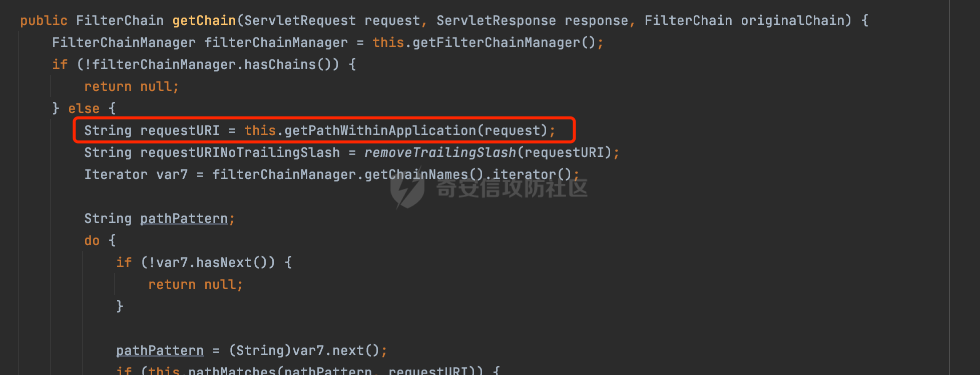Click the removeTrailingSlash method call

pyautogui.click(x=440, y=152)
